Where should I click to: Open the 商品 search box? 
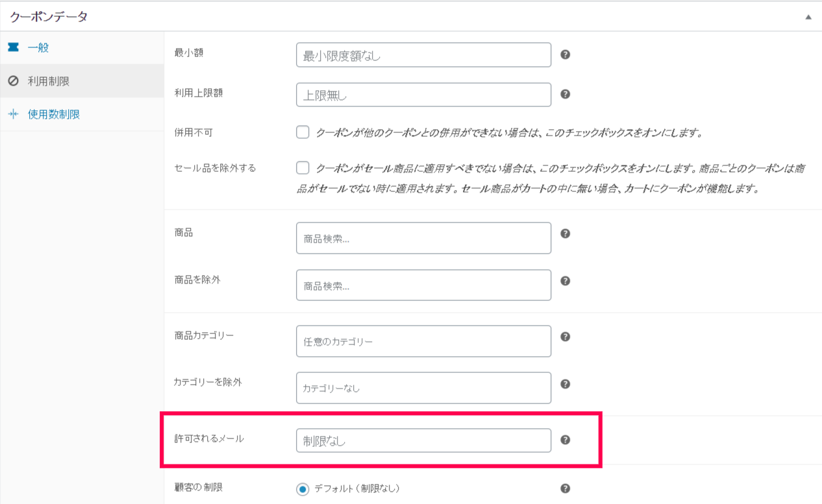pyautogui.click(x=423, y=238)
